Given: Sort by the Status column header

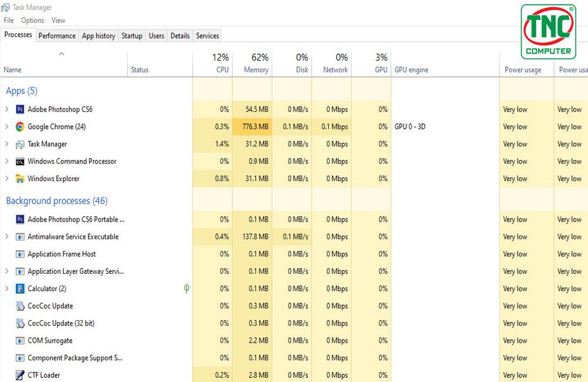Looking at the screenshot, I should 160,63.
